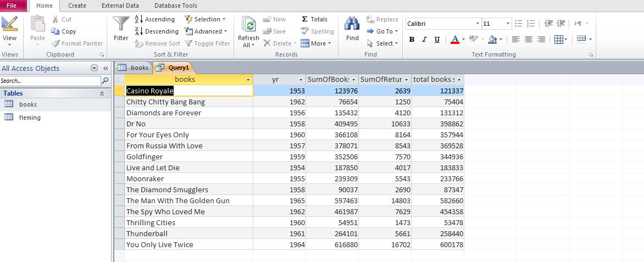644x262 pixels.
Task: Click search magnifier in navigation pane
Action: (105, 81)
